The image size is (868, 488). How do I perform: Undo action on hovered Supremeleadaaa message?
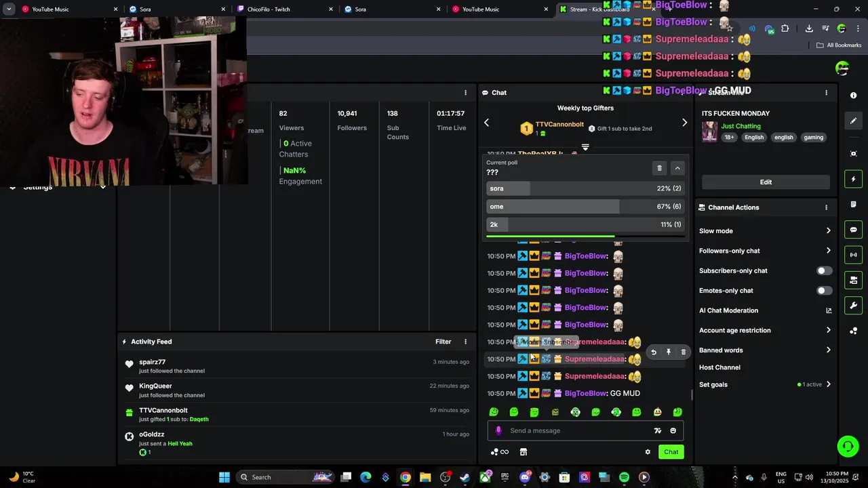(x=653, y=352)
